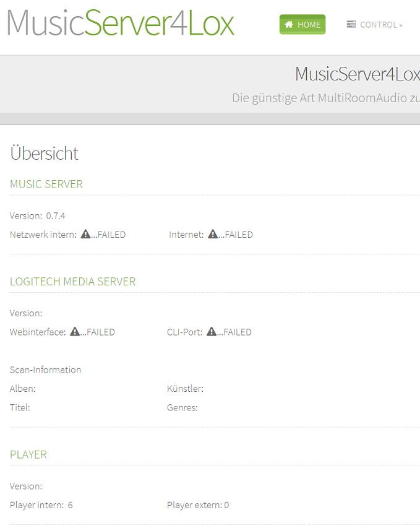Screen dimensions: 420x528
Task: Click the FAILED status for Internet
Action: 238,235
